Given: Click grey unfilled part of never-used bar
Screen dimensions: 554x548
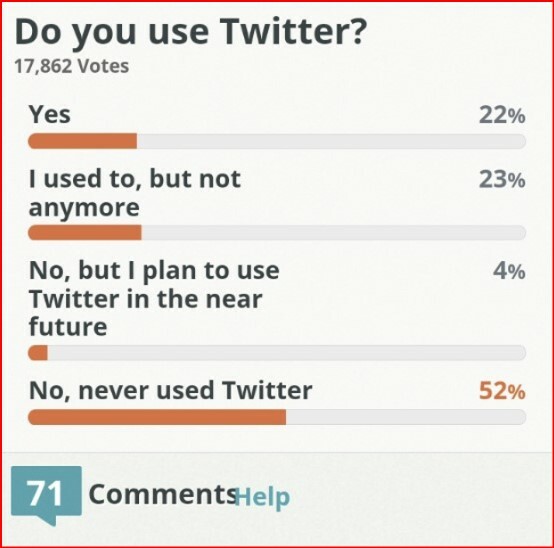Looking at the screenshot, I should 406,417.
